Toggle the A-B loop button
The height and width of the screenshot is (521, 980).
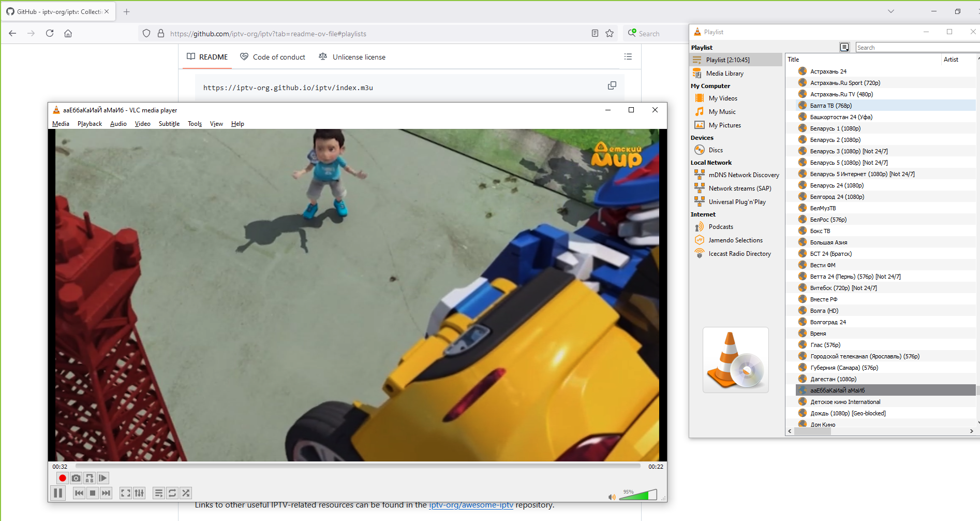tap(90, 478)
